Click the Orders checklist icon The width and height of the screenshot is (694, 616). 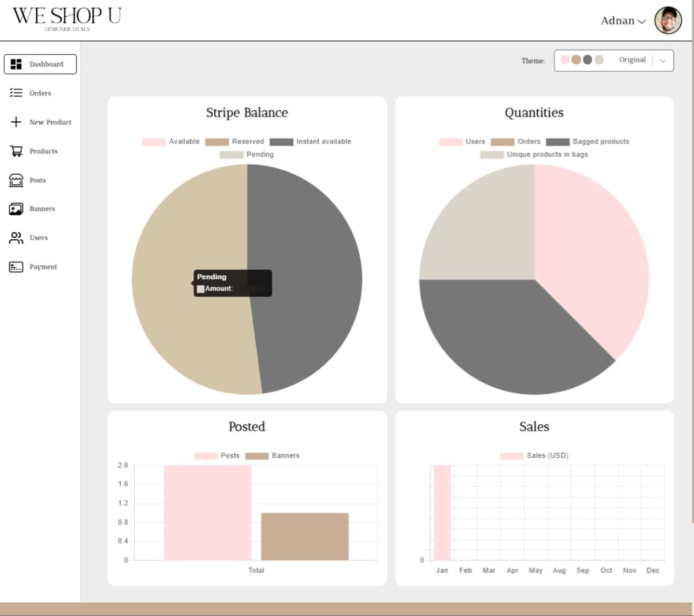(16, 94)
